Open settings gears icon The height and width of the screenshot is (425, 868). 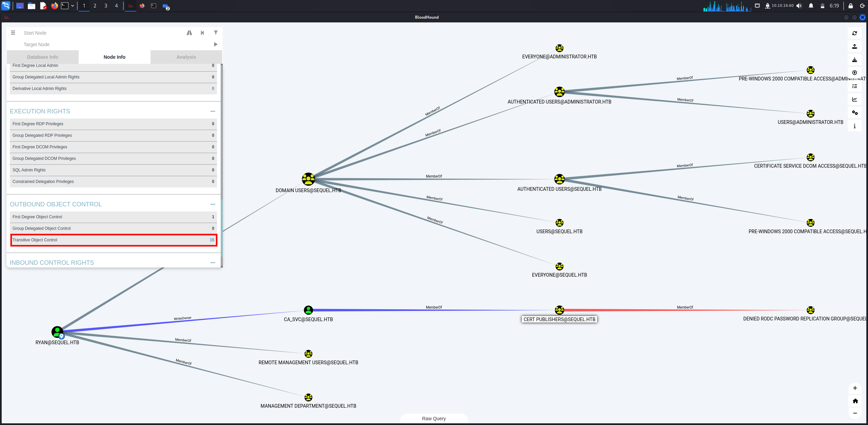[854, 113]
